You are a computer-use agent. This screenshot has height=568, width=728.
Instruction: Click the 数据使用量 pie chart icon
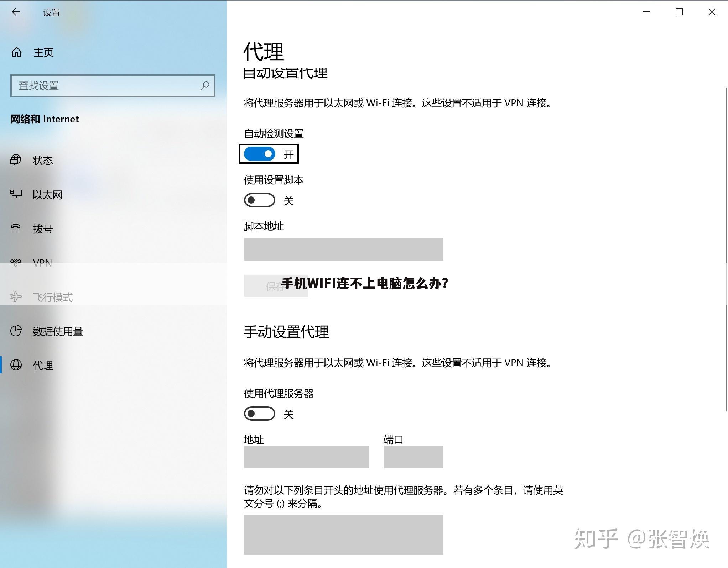pyautogui.click(x=16, y=331)
